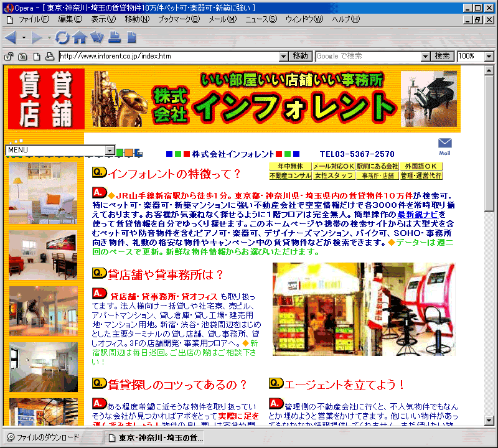Viewport: 498px width, 448px height.
Task: Open the ブックマーク(B) menu
Action: [x=179, y=19]
